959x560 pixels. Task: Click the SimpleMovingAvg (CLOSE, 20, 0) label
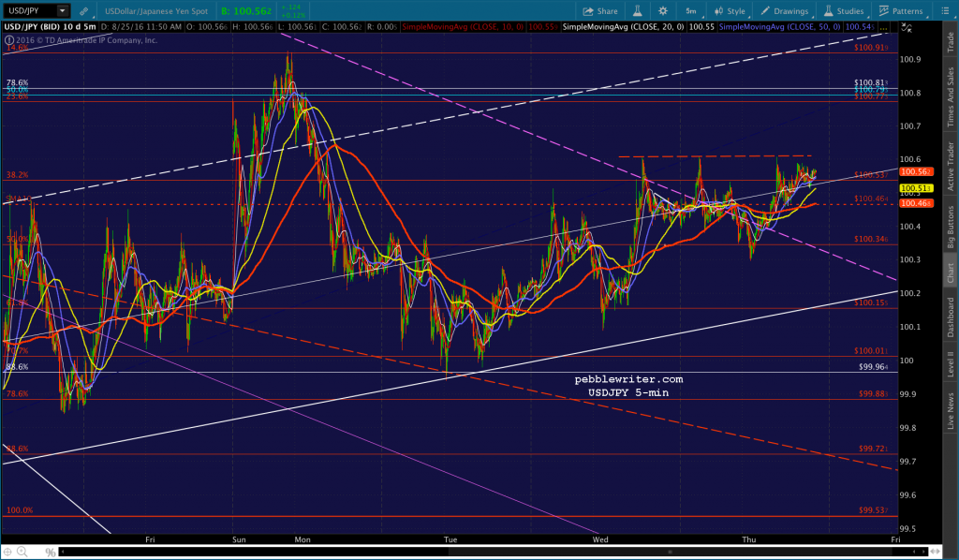(x=623, y=27)
